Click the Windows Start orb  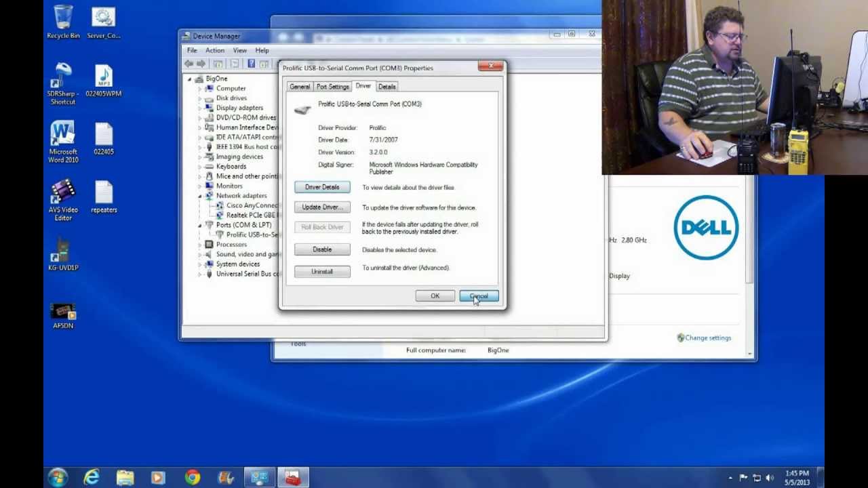click(x=58, y=477)
